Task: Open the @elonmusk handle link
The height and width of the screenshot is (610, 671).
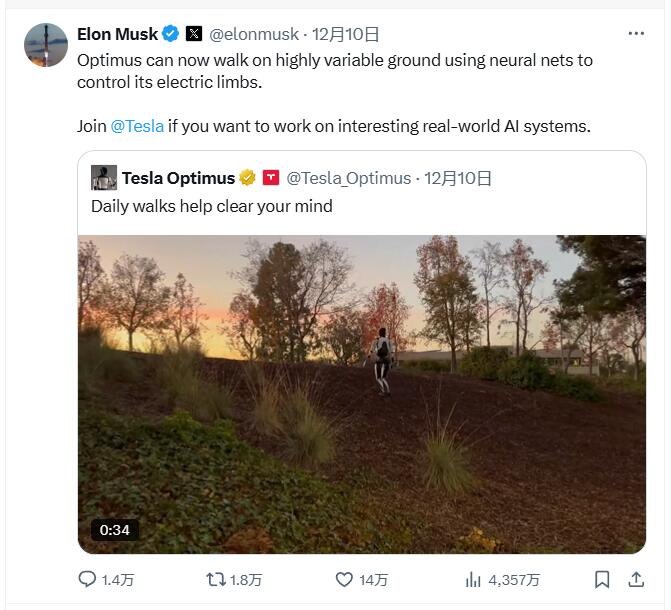Action: pyautogui.click(x=253, y=34)
